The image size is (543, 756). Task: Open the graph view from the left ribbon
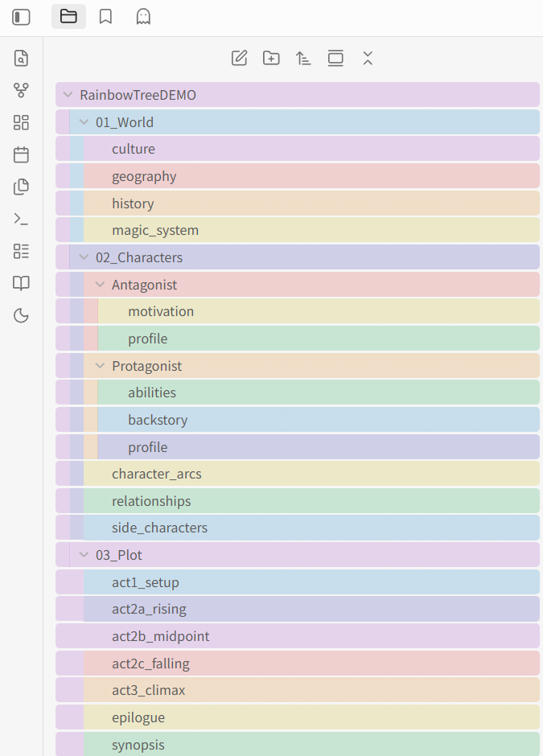point(20,90)
